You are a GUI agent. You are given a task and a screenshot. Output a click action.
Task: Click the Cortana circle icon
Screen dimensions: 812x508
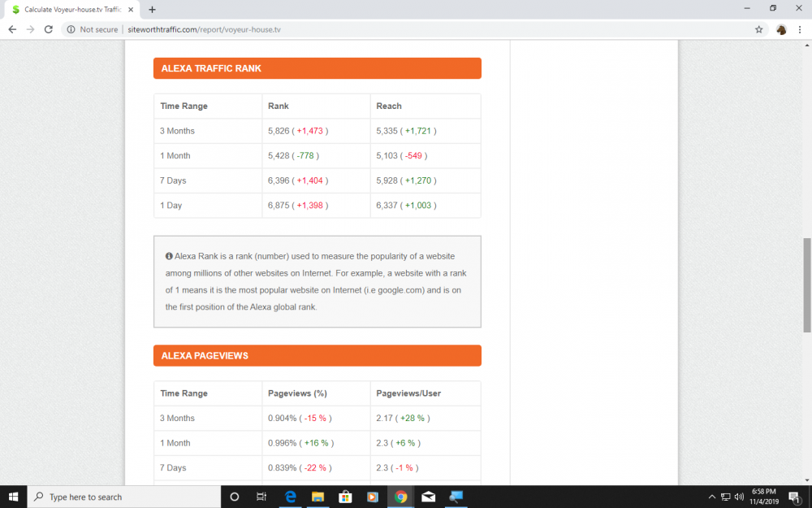(x=235, y=497)
